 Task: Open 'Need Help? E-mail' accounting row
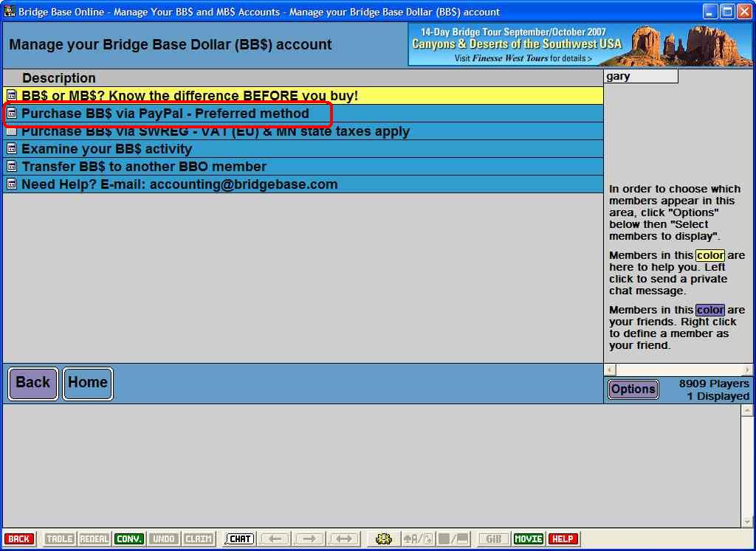coord(303,184)
